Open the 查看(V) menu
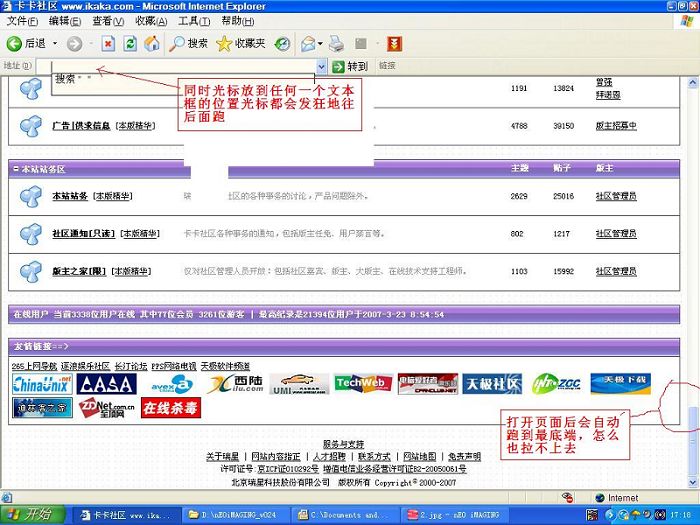Screen dimensions: 700x525 tap(108, 20)
